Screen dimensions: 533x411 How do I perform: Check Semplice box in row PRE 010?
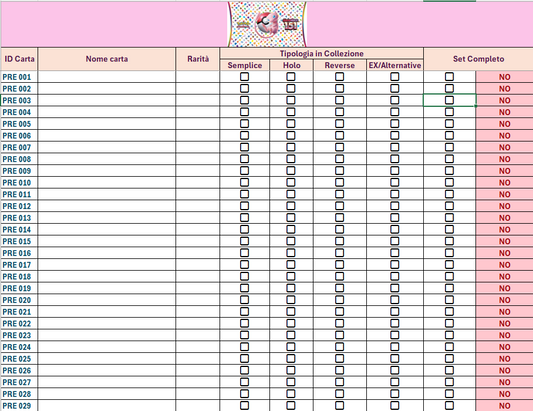pos(244,183)
